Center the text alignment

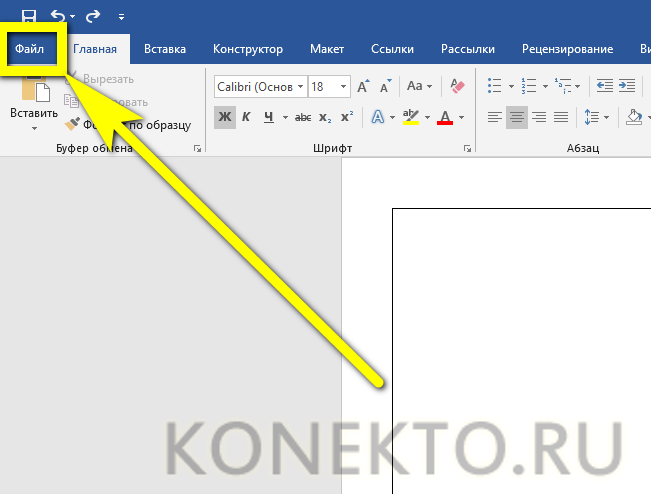(x=517, y=117)
